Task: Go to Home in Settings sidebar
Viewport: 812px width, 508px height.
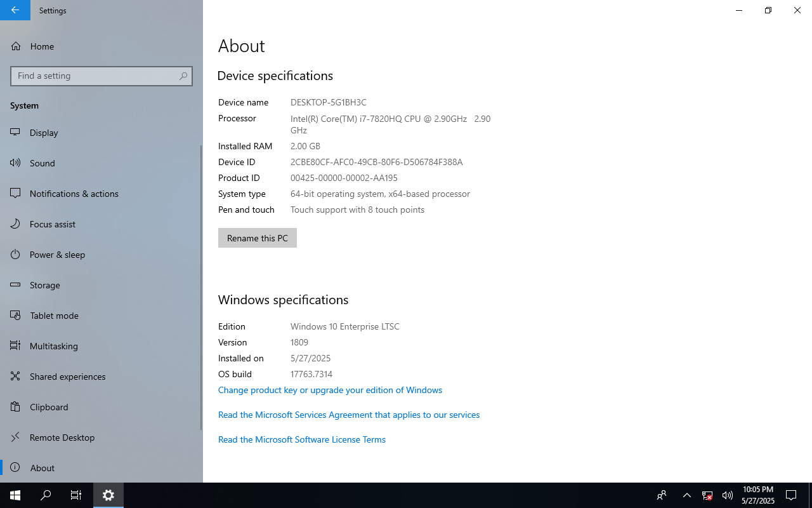Action: [101, 46]
